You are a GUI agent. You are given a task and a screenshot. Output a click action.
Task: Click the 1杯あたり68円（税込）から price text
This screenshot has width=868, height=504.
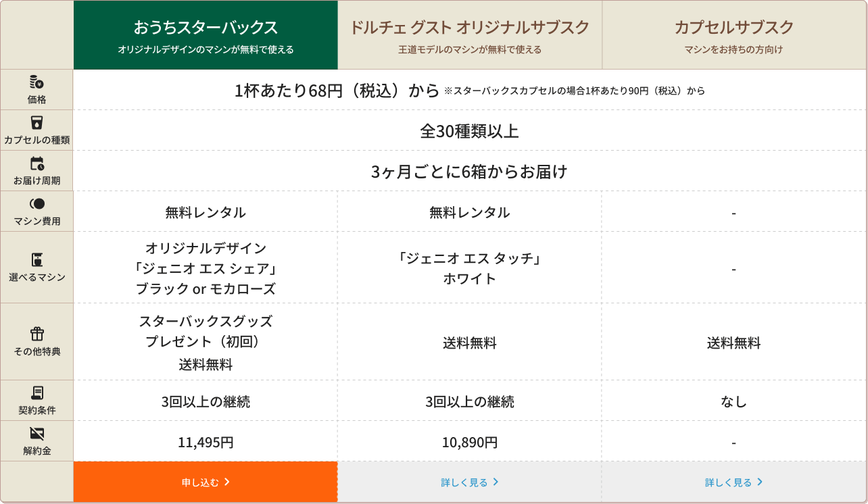[x=337, y=91]
